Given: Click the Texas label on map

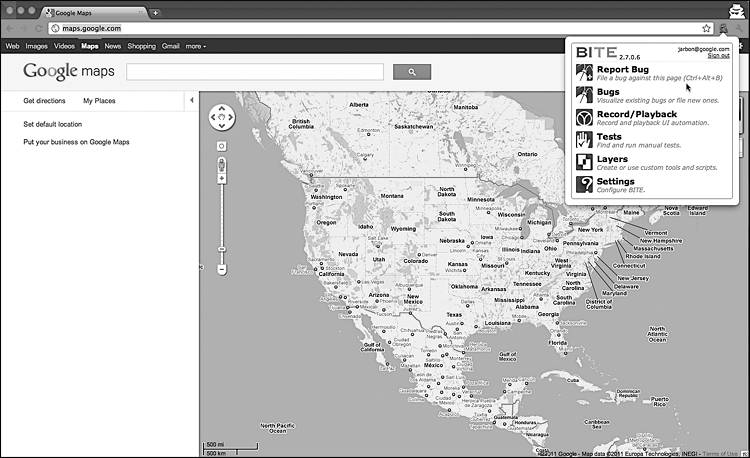Looking at the screenshot, I should 454,315.
